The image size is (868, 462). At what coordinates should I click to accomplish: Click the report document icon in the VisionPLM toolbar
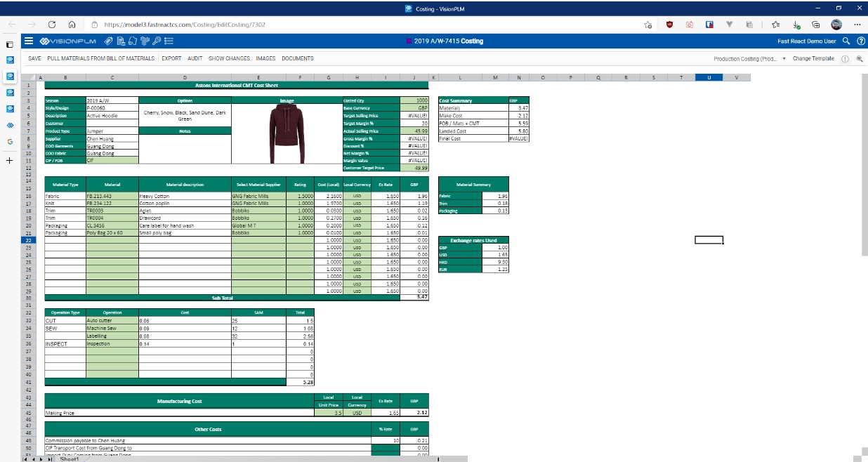pyautogui.click(x=121, y=41)
